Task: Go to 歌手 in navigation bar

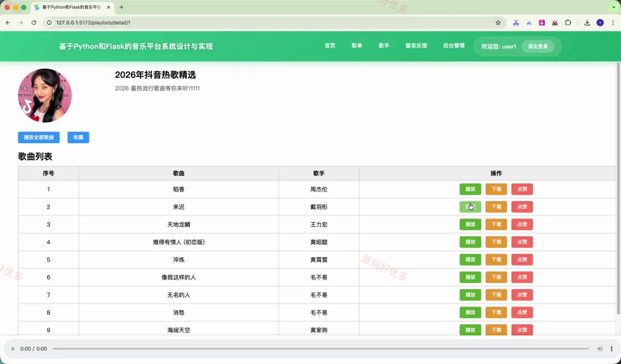Action: [384, 46]
